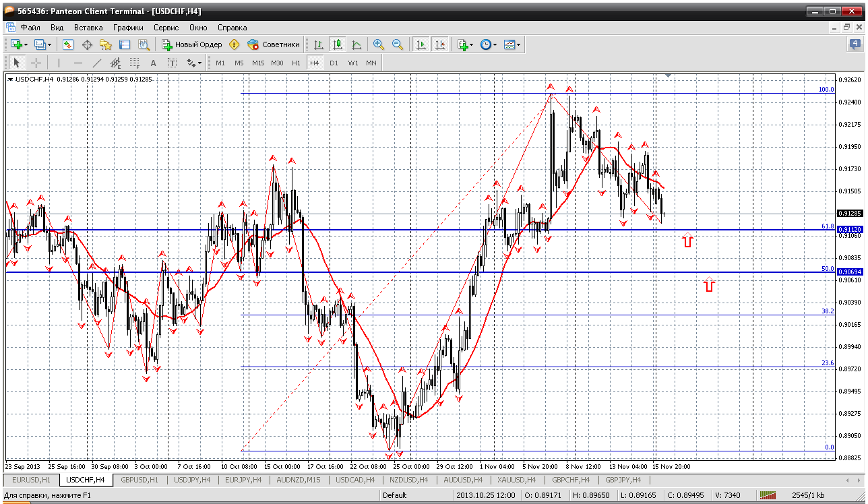The height and width of the screenshot is (504, 868).
Task: Pick the trendline drawing tool
Action: point(96,63)
